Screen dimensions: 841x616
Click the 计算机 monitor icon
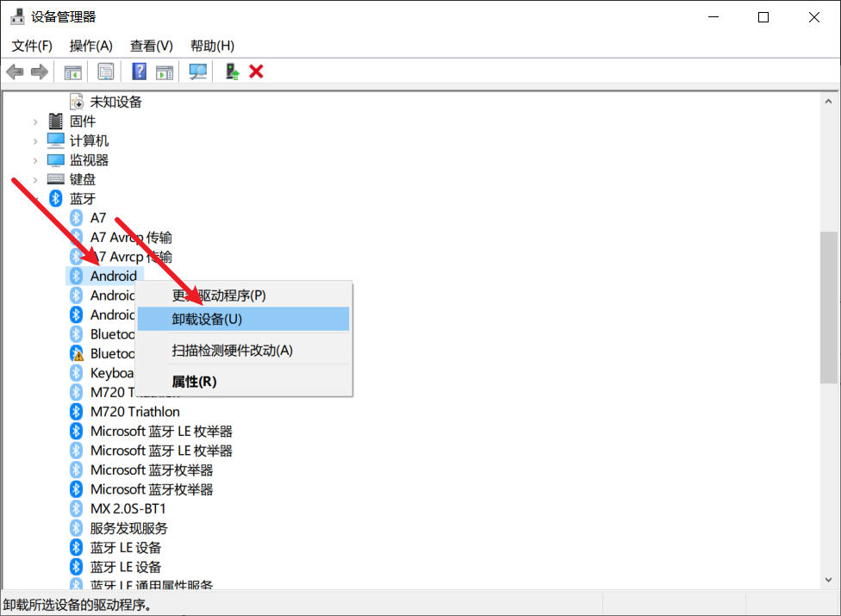click(x=56, y=140)
